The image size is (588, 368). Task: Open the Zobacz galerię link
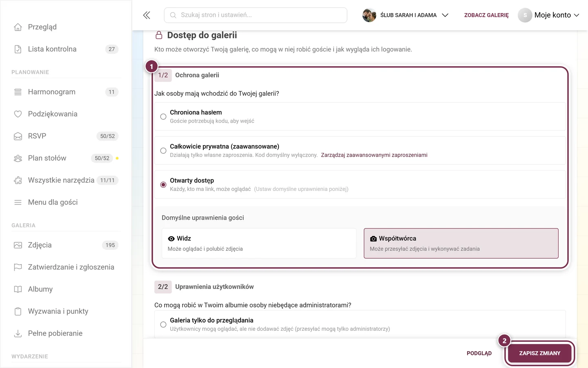pos(486,15)
